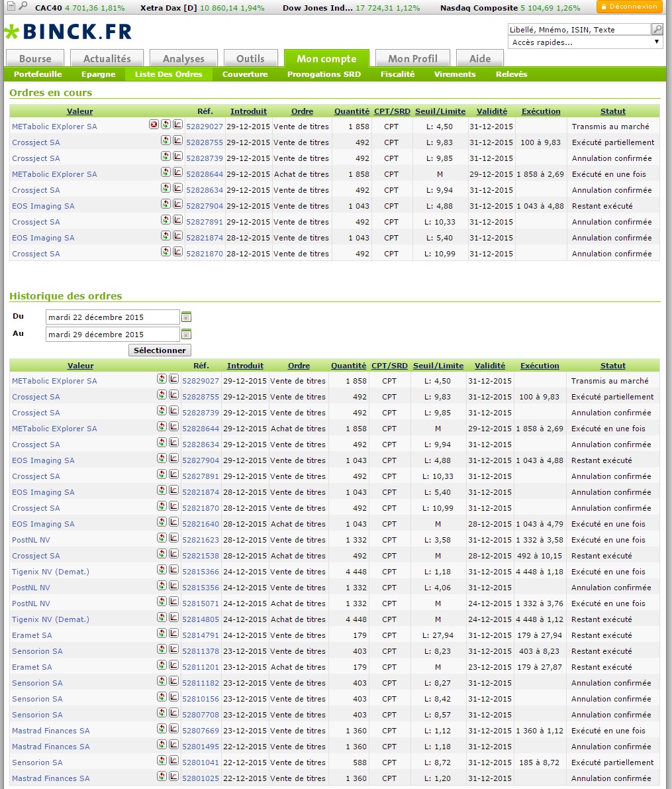672x789 pixels.
Task: Click the search magnifier next to the Libellé field
Action: 657,29
